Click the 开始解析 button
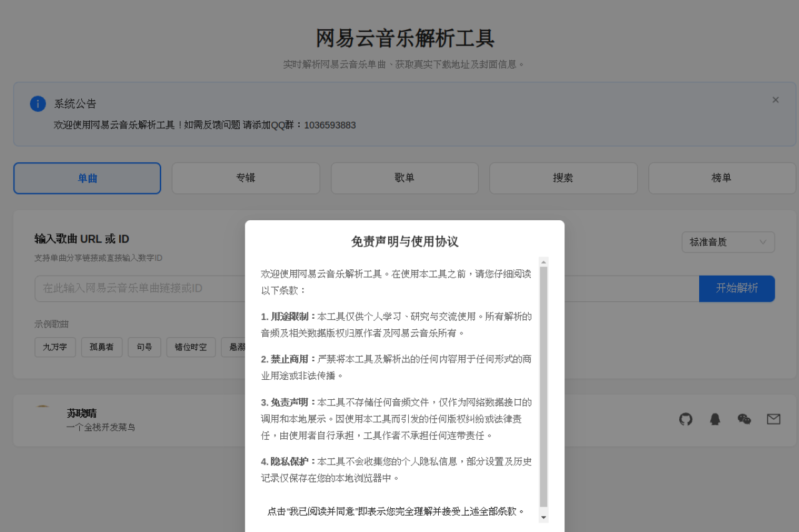The image size is (799, 532). tap(737, 288)
